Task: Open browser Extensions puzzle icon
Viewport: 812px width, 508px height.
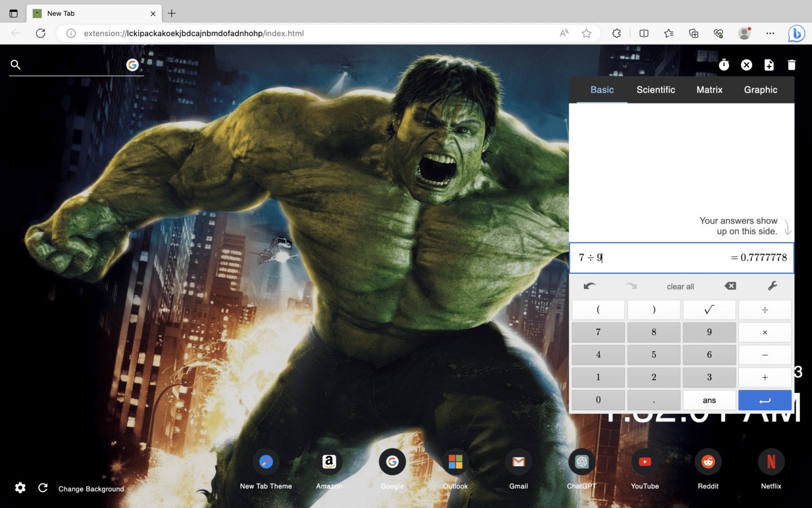Action: pyautogui.click(x=616, y=33)
